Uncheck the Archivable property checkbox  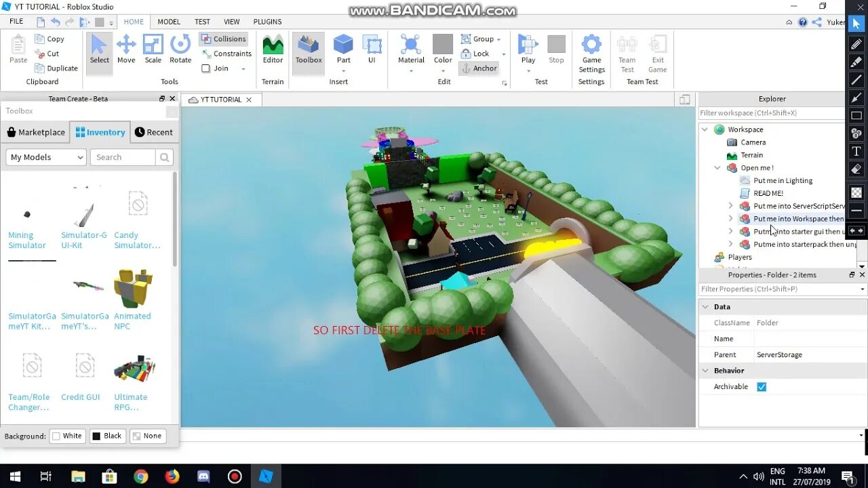[762, 387]
